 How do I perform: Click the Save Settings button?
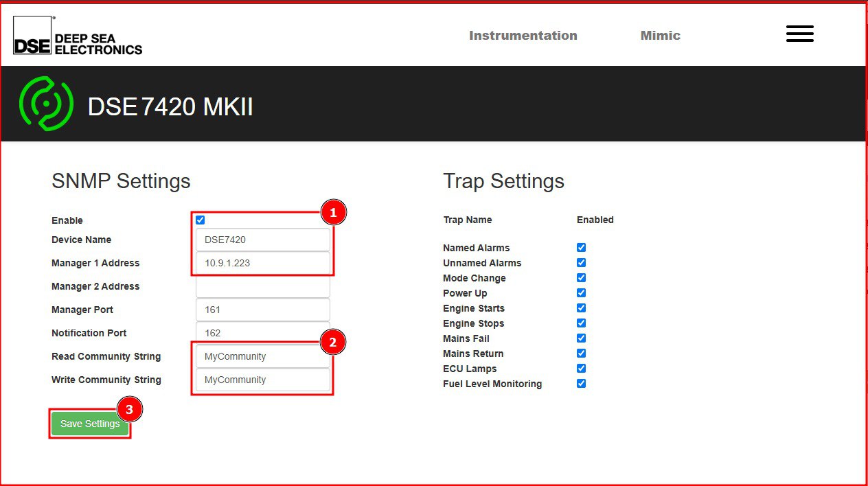(90, 424)
